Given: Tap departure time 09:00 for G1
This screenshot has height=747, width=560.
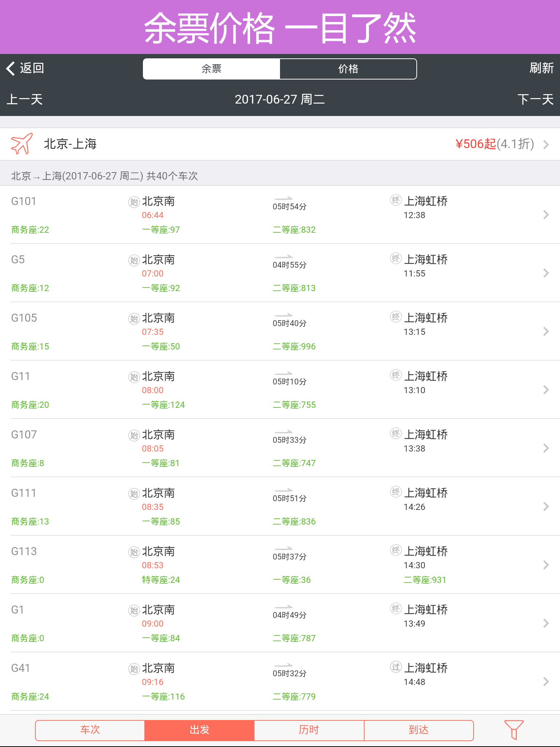Looking at the screenshot, I should 153,624.
